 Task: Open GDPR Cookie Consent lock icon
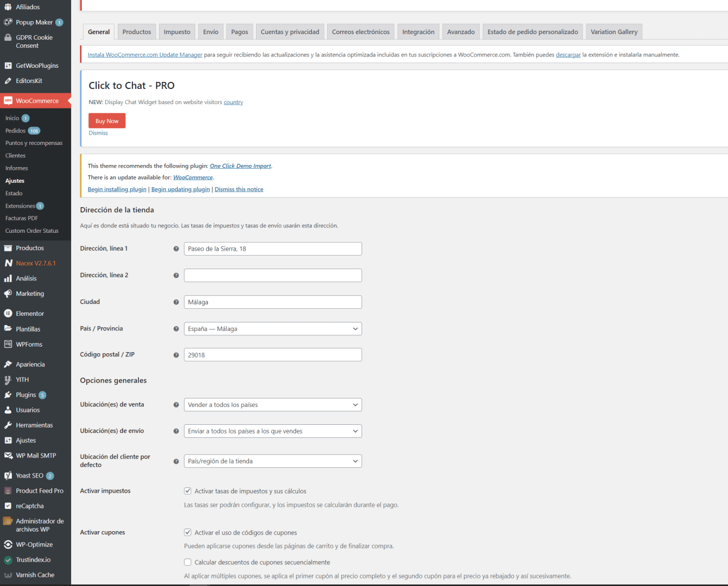8,37
